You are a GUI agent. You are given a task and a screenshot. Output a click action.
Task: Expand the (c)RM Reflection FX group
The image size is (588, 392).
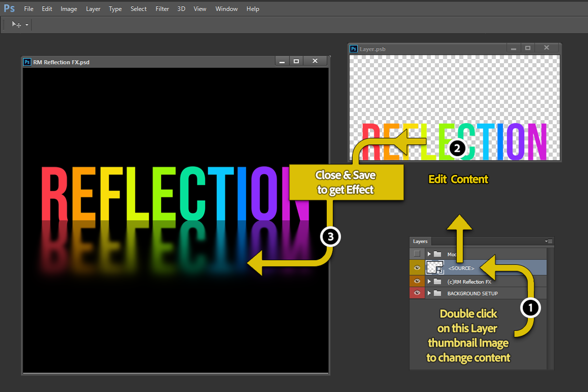click(x=429, y=281)
